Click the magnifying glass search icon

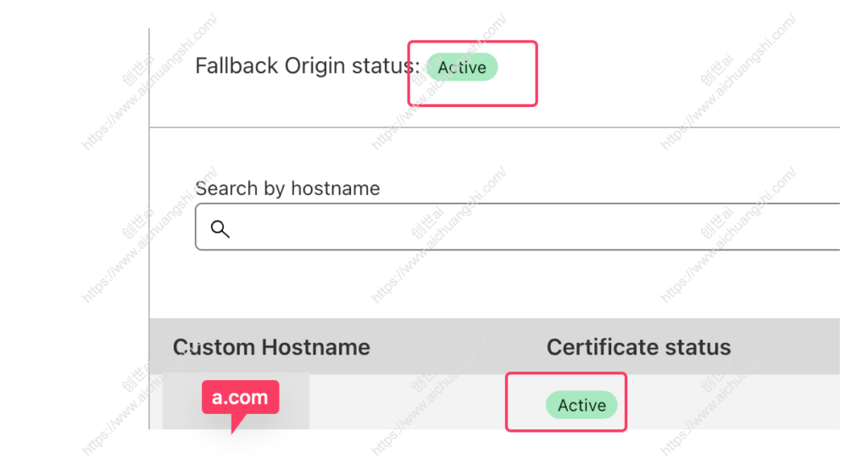pyautogui.click(x=220, y=228)
